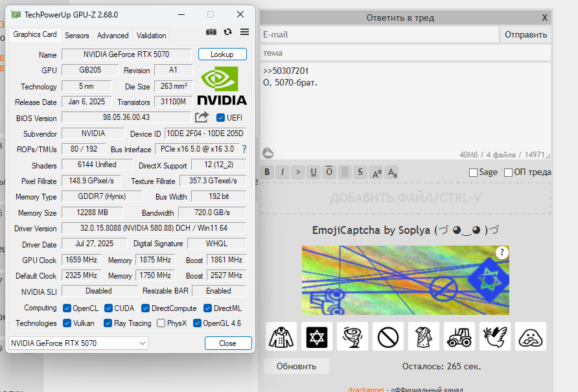Select the tractor emoji captcha option
The image size is (578, 392).
459,336
